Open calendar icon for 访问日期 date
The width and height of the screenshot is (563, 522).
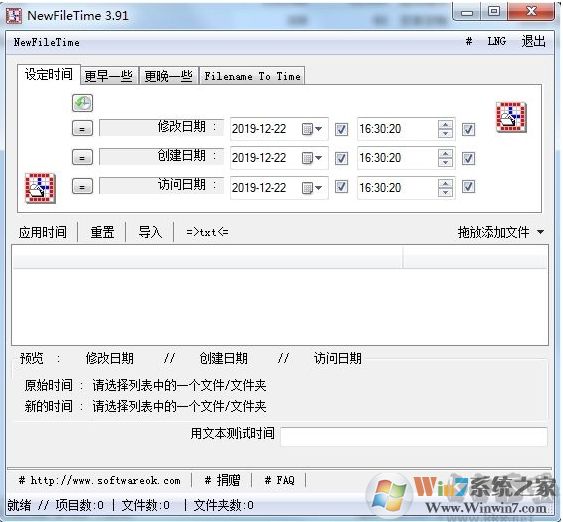pos(312,187)
